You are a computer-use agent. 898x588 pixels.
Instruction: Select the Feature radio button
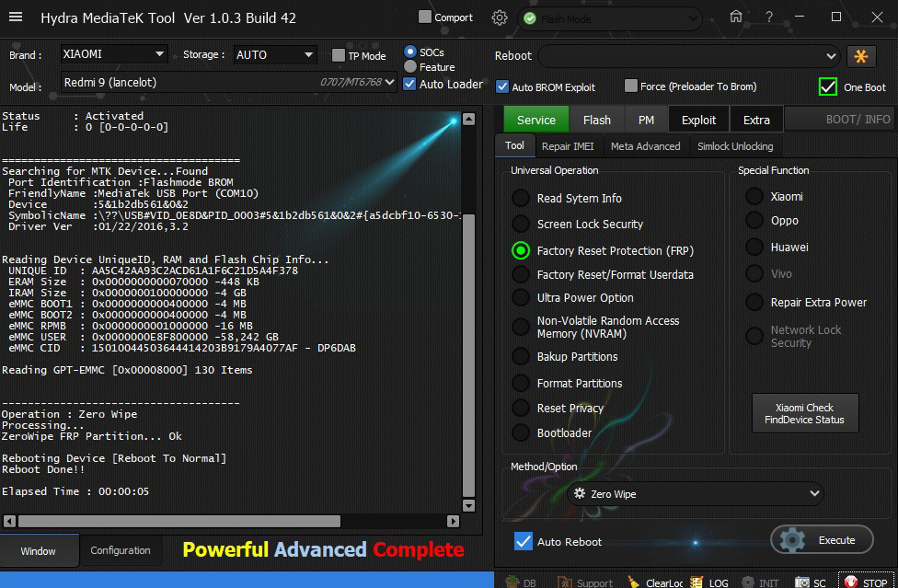[x=410, y=66]
